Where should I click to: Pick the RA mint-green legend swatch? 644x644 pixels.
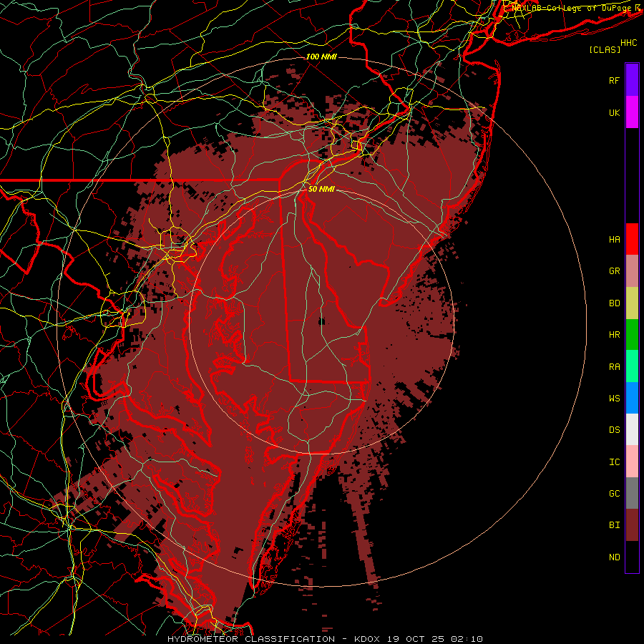tap(632, 366)
